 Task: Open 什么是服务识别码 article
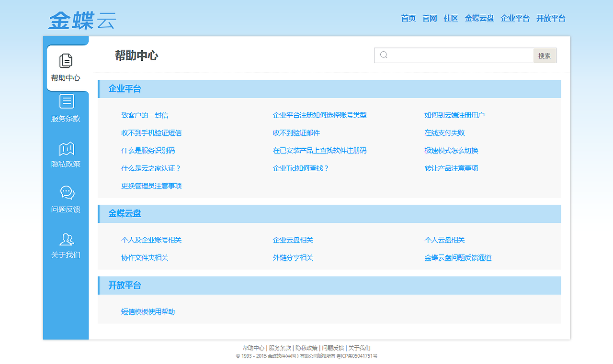tap(148, 151)
